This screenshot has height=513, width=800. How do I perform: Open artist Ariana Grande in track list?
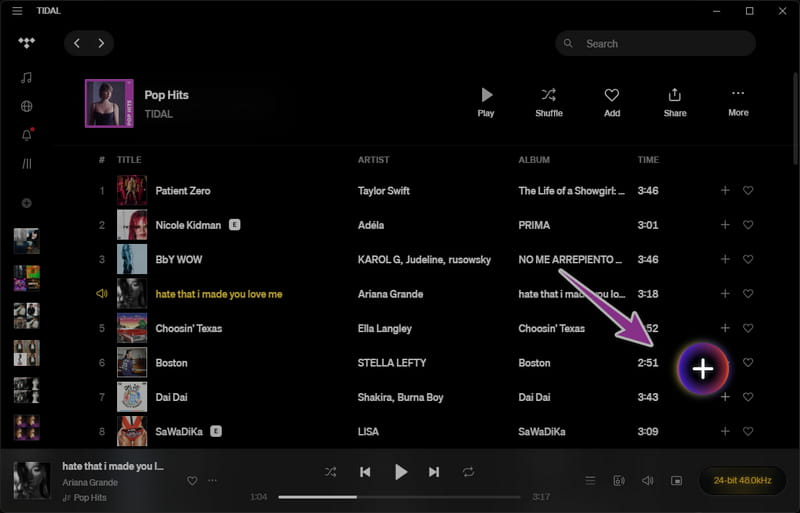tap(390, 294)
